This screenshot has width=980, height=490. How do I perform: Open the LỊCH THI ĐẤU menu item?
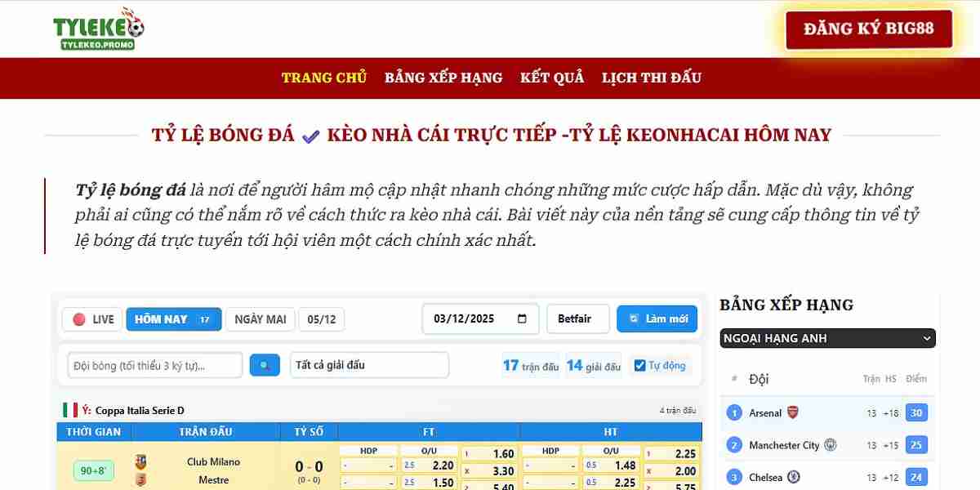click(x=651, y=78)
